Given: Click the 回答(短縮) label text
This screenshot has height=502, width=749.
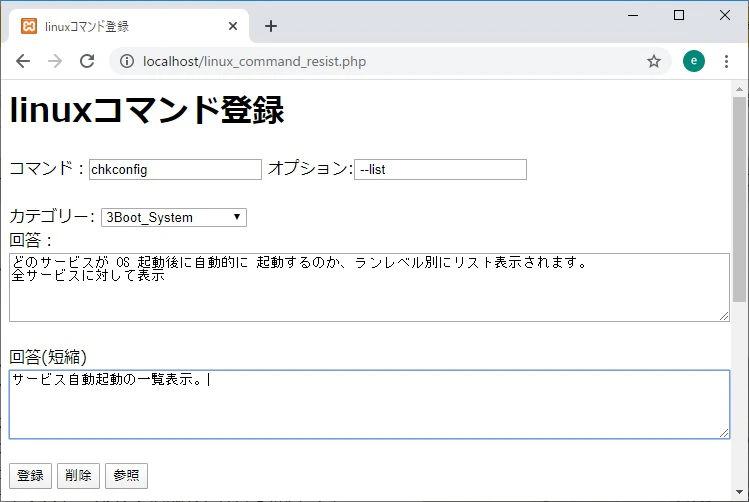Looking at the screenshot, I should (48, 357).
